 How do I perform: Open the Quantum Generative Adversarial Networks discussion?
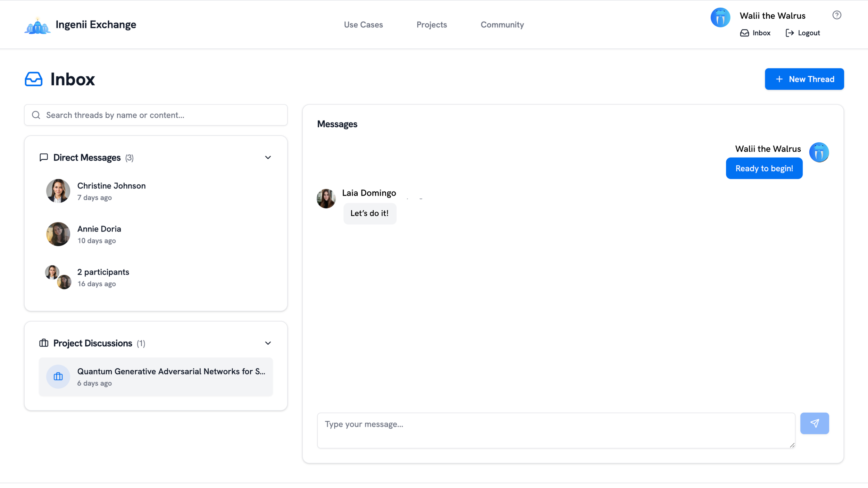coord(156,377)
